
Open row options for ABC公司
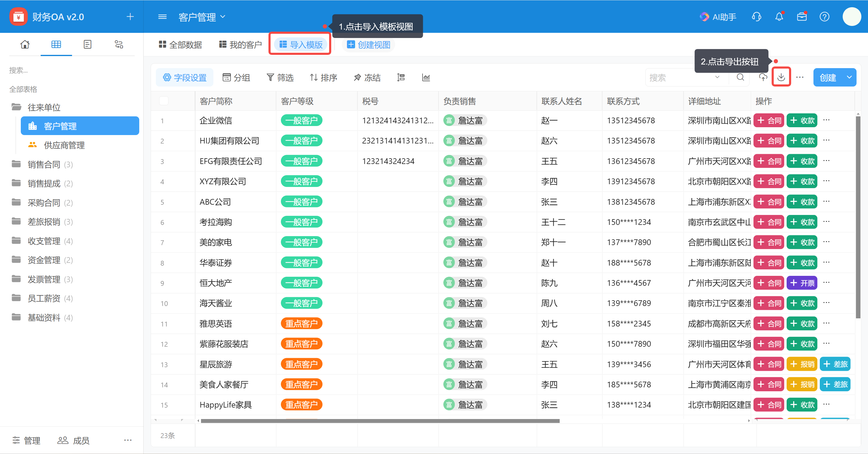826,202
